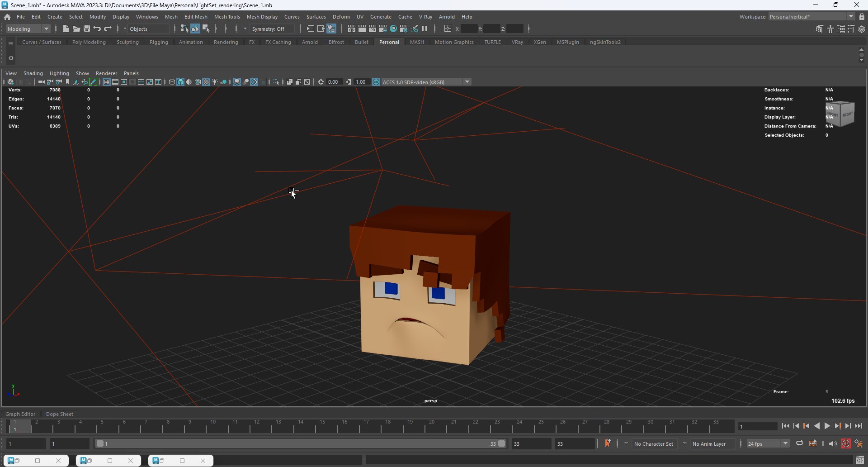
Task: Toggle smooth shade all display
Action: tap(180, 82)
